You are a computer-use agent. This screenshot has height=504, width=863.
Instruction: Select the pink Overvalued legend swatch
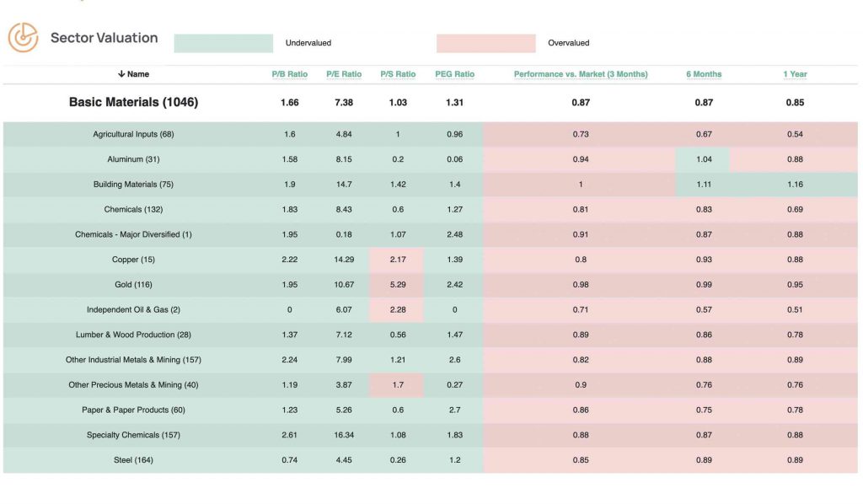pos(485,42)
